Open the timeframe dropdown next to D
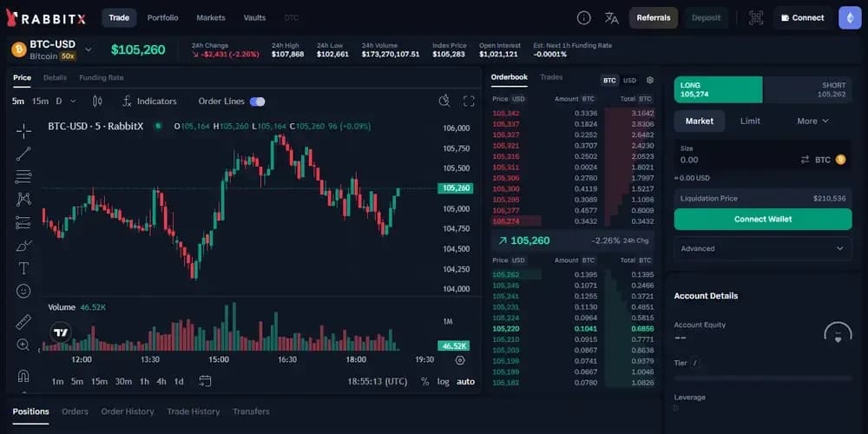 73,102
